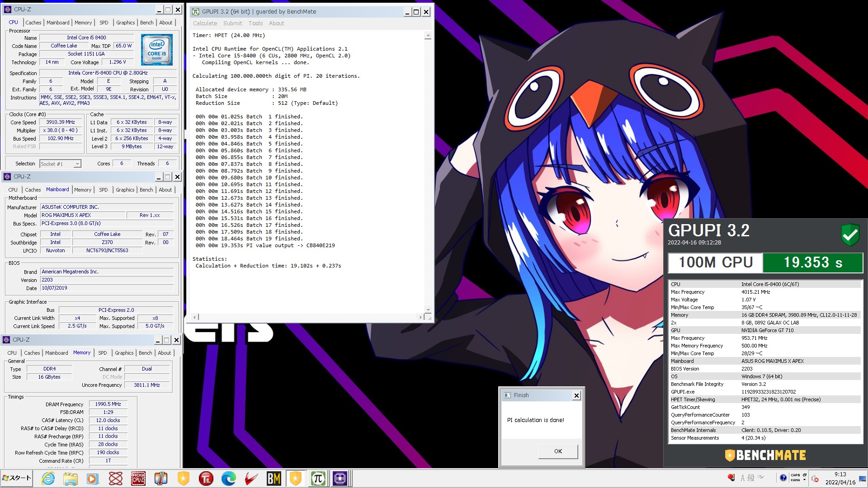The height and width of the screenshot is (488, 868).
Task: Open Windows Explorer folder in taskbar
Action: pos(70,479)
